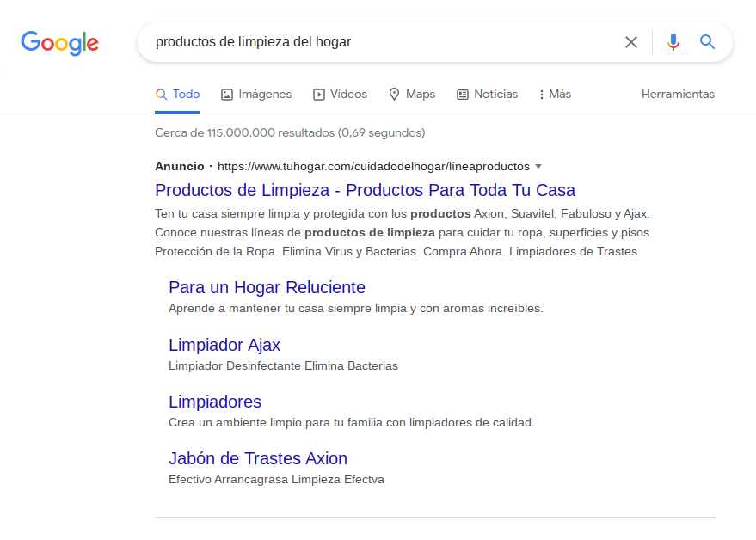Click the text 'Aprende a mantener tu casa siempre limpia'
756x540 pixels.
[x=287, y=308]
